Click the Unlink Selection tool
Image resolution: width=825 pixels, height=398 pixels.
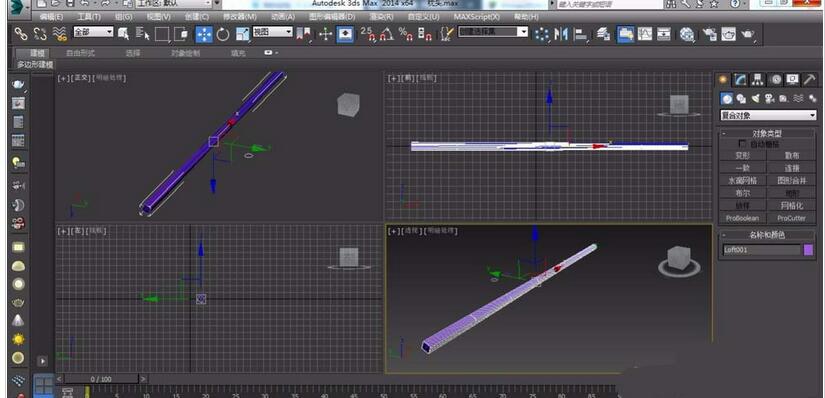pyautogui.click(x=40, y=34)
